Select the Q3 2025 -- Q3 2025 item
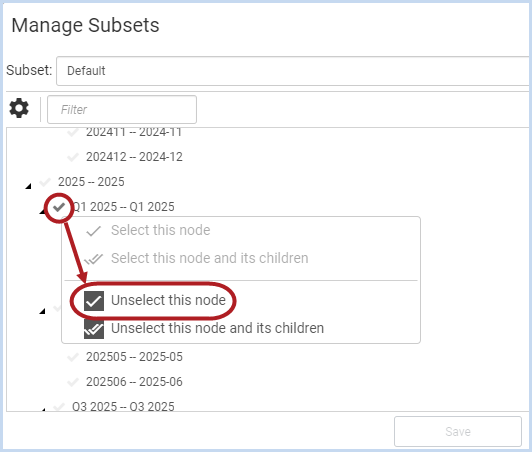 pyautogui.click(x=123, y=406)
